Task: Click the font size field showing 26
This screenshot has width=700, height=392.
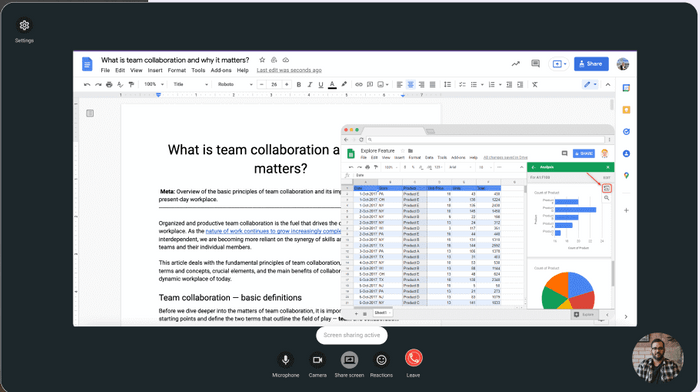Action: tap(274, 84)
